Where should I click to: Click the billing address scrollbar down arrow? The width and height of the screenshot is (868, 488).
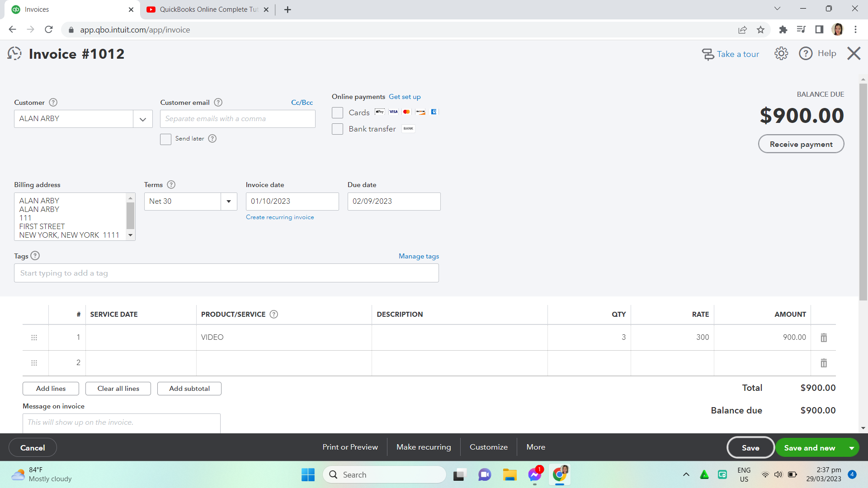point(130,235)
